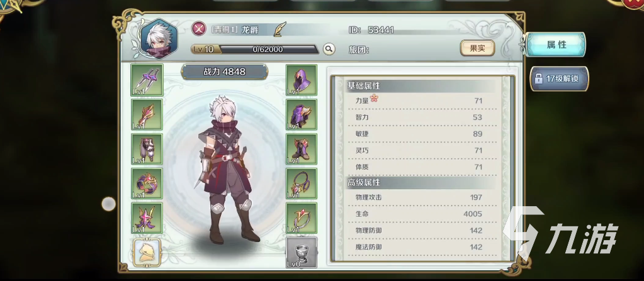
Task: Click the 果实 button
Action: 477,48
